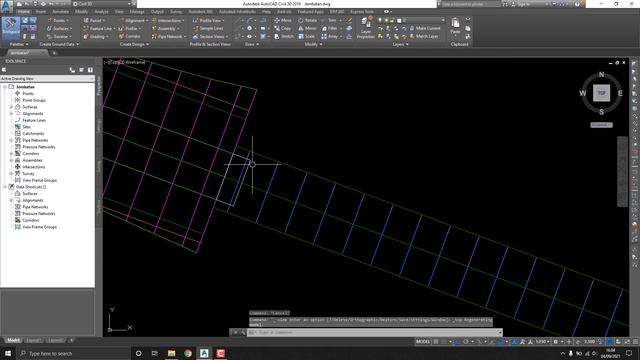Click the Array tool
The image size is (640, 360).
(x=331, y=36)
